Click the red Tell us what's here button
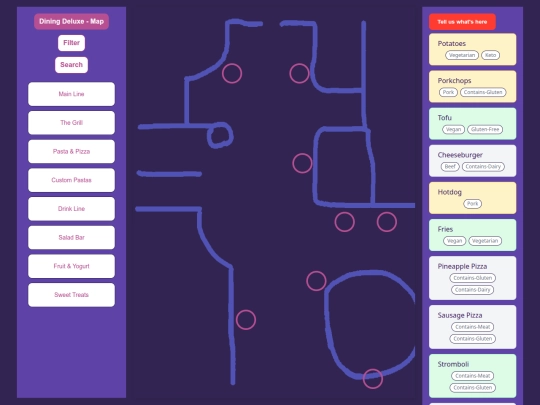The image size is (540, 405). coord(462,22)
